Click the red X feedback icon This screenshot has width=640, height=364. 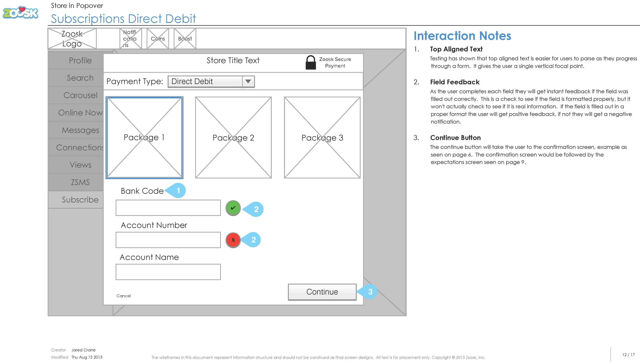click(x=233, y=240)
